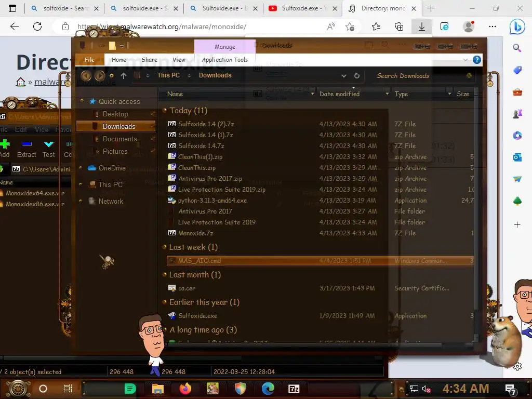Open the notification center icon
This screenshot has height=399, width=532.
click(x=511, y=389)
